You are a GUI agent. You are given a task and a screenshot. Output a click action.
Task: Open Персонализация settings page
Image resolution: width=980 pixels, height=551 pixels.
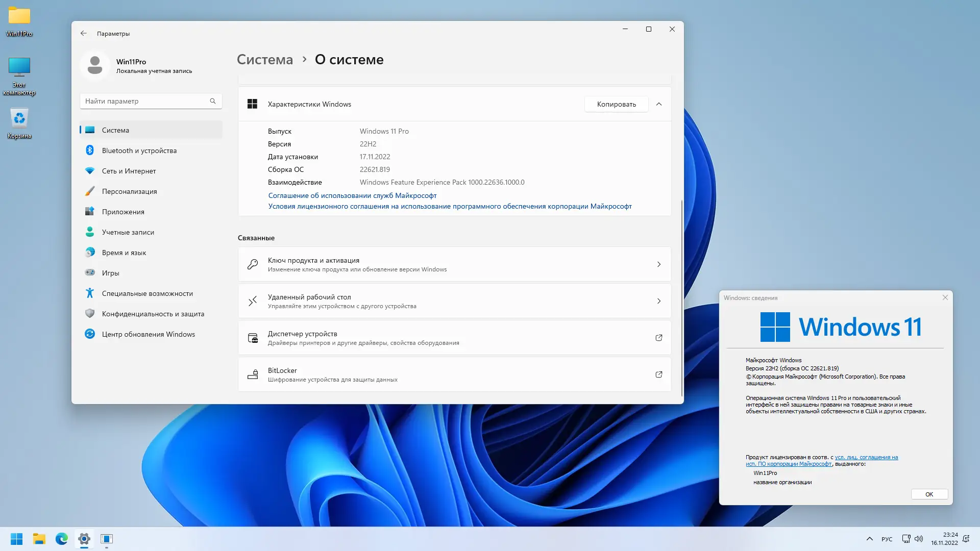129,191
